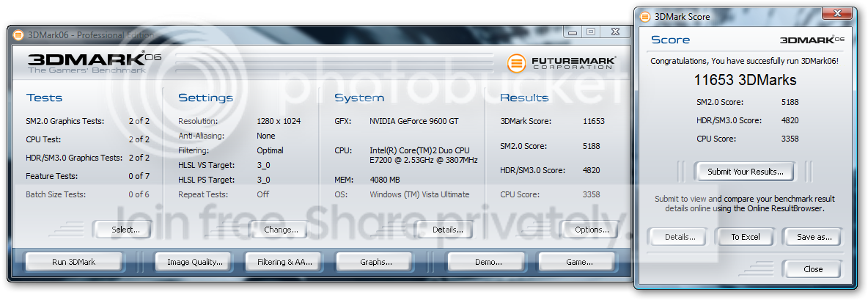Click the 3DMark Score window title icon
Image resolution: width=868 pixels, height=300 pixels.
(x=645, y=17)
